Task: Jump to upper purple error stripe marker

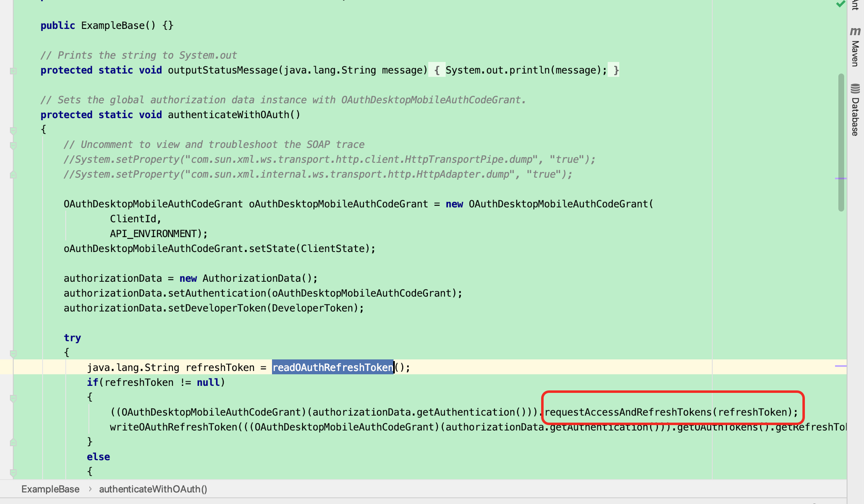Action: click(x=840, y=178)
